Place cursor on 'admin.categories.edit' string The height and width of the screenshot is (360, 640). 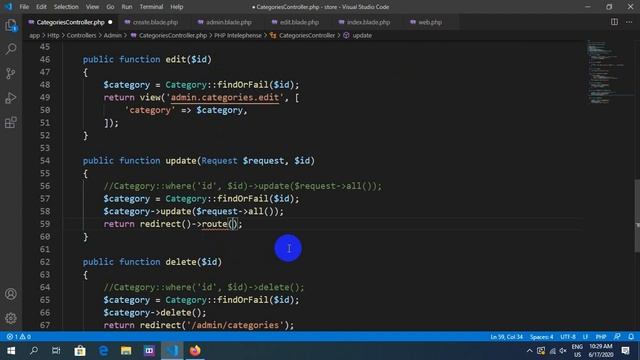click(225, 98)
